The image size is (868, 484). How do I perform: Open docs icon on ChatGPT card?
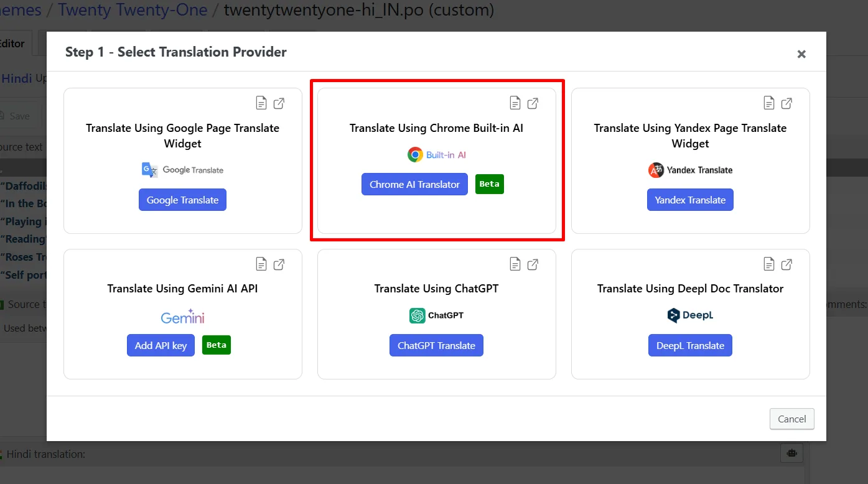point(515,264)
